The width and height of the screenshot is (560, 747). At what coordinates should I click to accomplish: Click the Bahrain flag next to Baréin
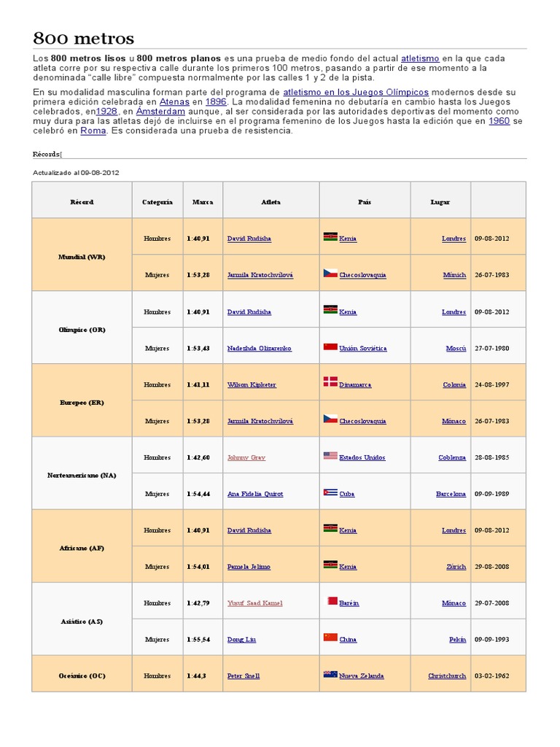[x=332, y=601]
